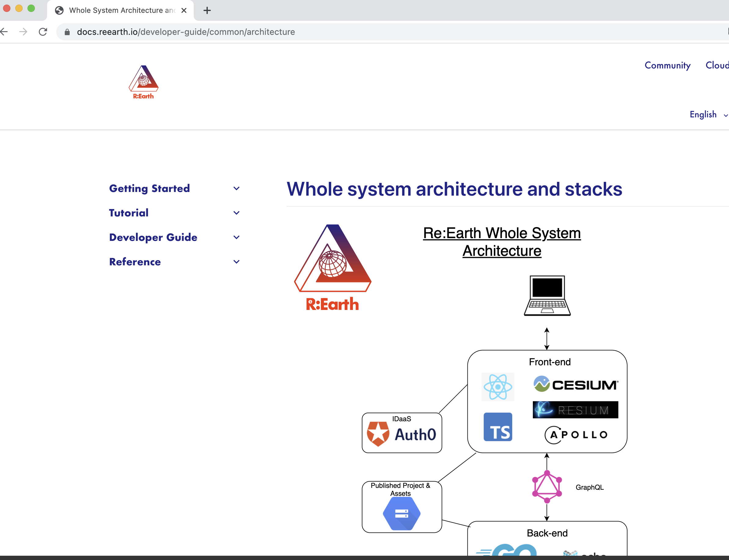Open the Community menu link
Screen dimensions: 729x560
667,65
